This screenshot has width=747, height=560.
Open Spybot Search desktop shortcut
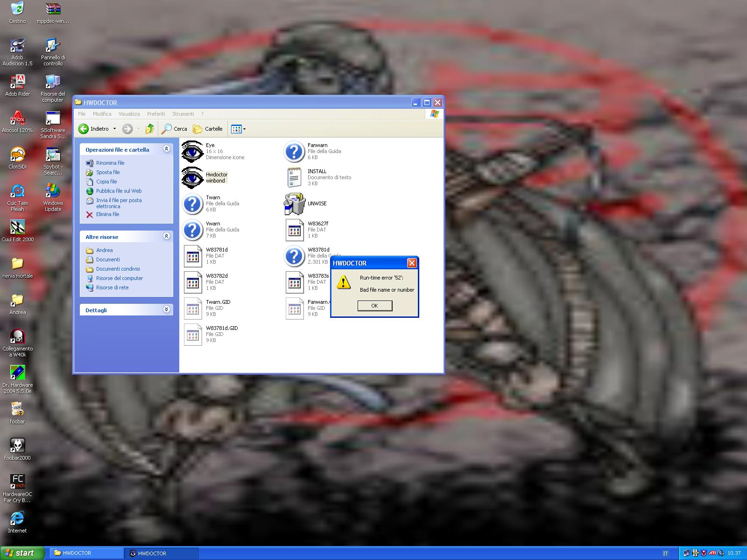coord(53,161)
